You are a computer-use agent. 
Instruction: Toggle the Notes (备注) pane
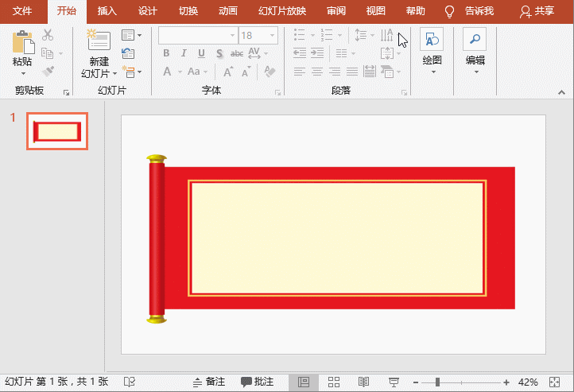209,382
